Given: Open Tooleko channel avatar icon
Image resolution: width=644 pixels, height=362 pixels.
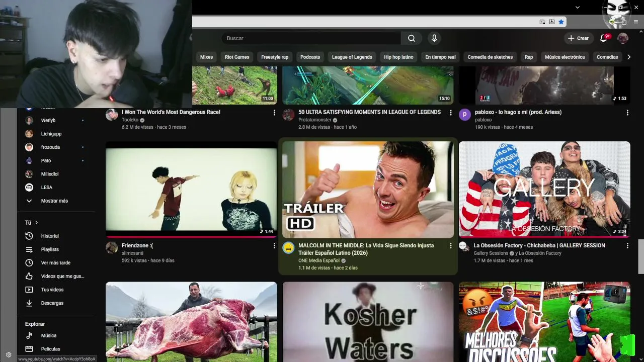Looking at the screenshot, I should 112,114.
